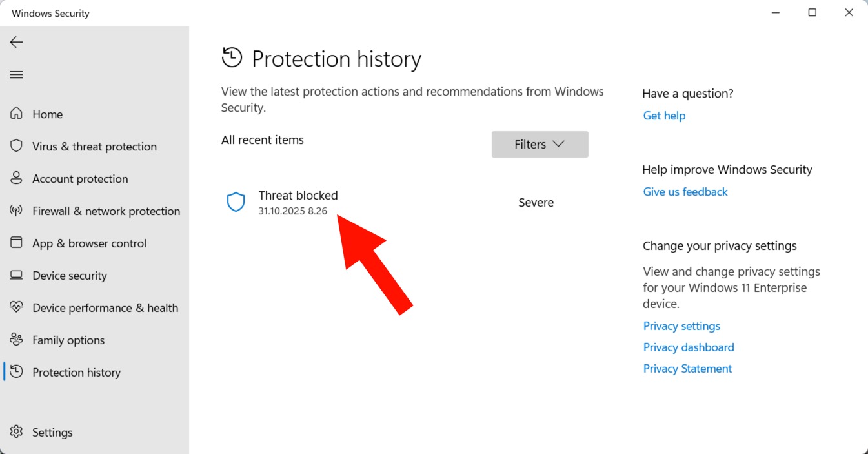
Task: Click the Firewall & network antenna icon
Action: point(17,211)
